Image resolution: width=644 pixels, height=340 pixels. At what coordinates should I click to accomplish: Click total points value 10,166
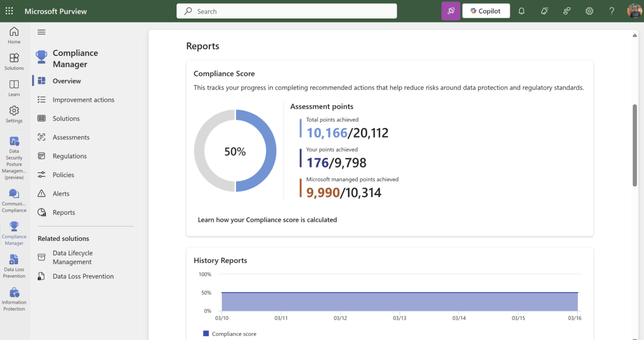(x=327, y=132)
